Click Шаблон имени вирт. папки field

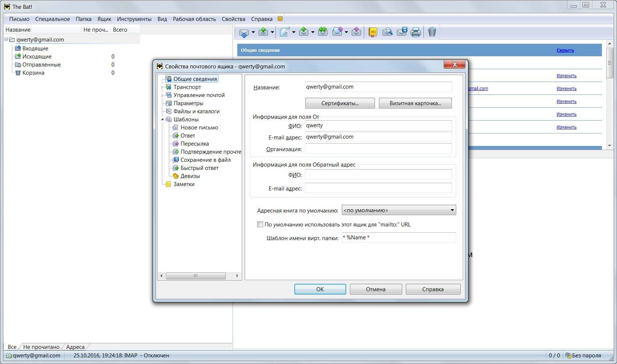point(399,238)
